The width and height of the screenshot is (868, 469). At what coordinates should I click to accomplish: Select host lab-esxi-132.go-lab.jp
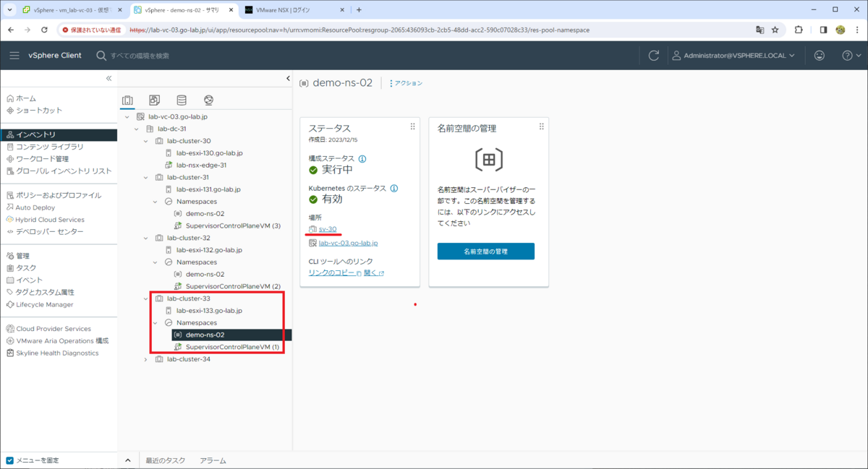[209, 250]
